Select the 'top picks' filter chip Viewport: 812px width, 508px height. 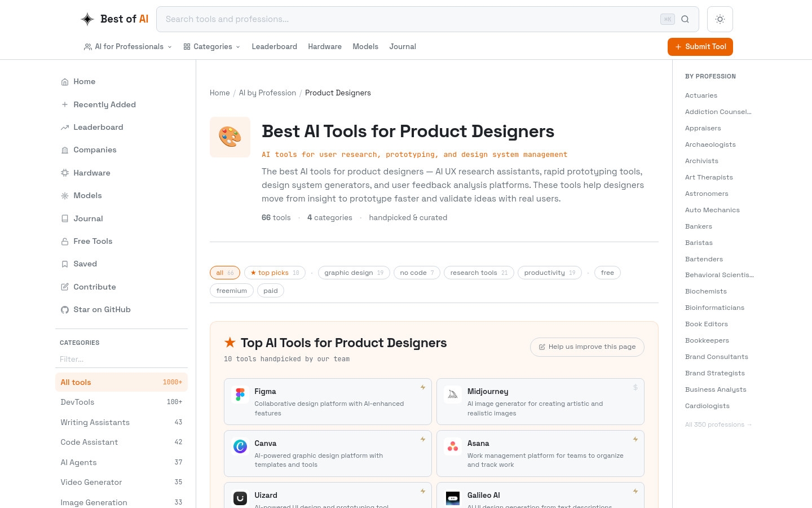pyautogui.click(x=275, y=273)
